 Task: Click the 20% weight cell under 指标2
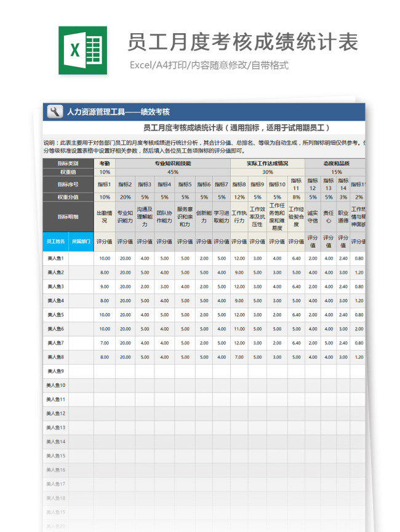(x=125, y=197)
